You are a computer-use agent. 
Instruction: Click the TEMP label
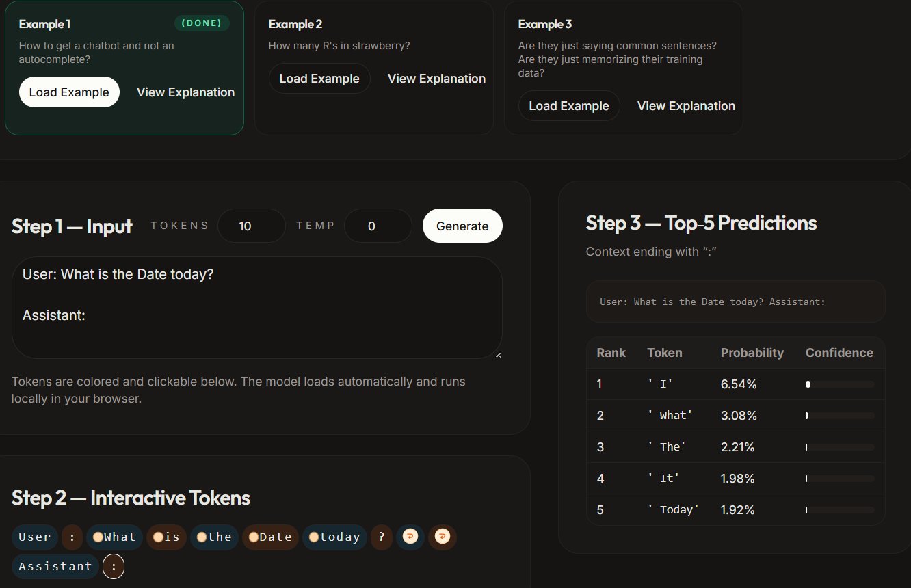tap(316, 226)
